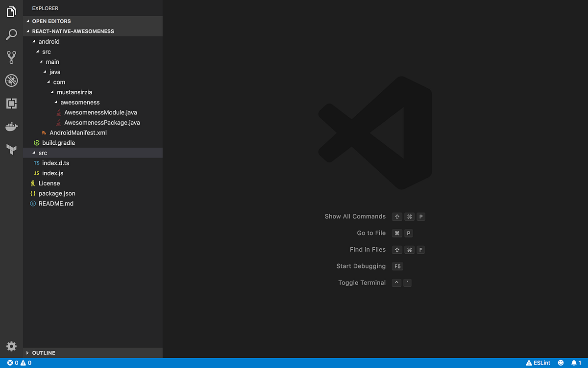The height and width of the screenshot is (368, 588).
Task: Open the Terraform sidebar view
Action: 11,149
